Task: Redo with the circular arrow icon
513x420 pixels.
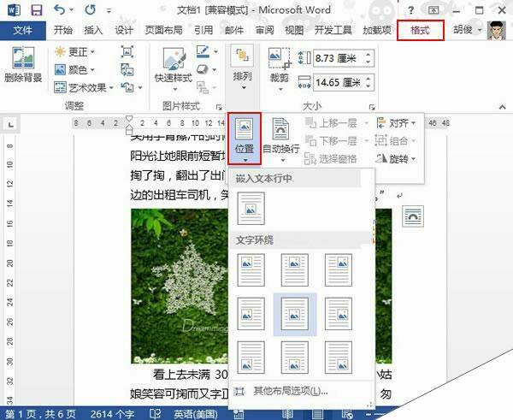Action: 91,9
